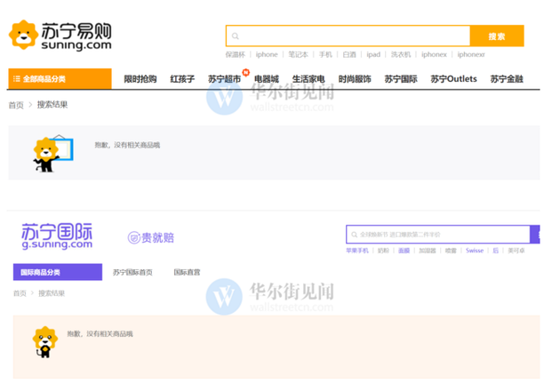Click hot keyword iphone
The width and height of the screenshot is (560, 392).
267,54
